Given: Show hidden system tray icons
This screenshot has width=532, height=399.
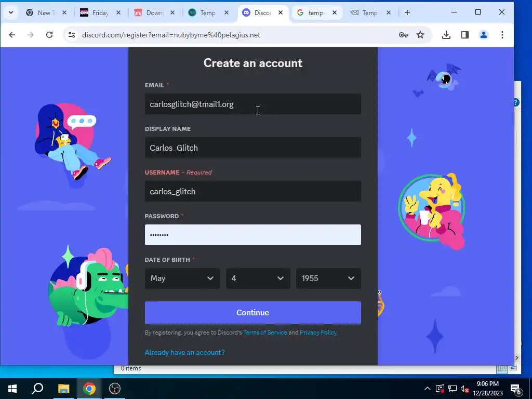Looking at the screenshot, I should click(x=428, y=389).
